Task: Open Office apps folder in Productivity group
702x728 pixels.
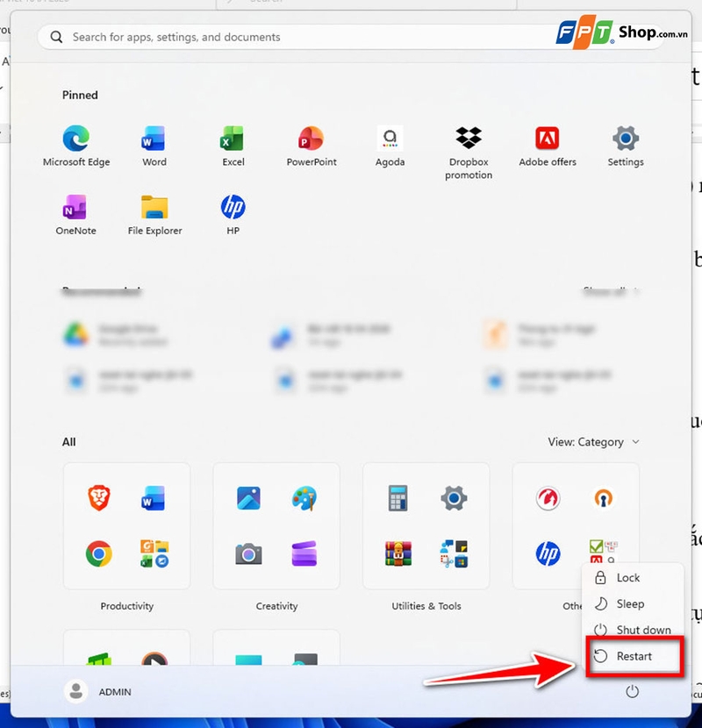Action: click(x=154, y=553)
